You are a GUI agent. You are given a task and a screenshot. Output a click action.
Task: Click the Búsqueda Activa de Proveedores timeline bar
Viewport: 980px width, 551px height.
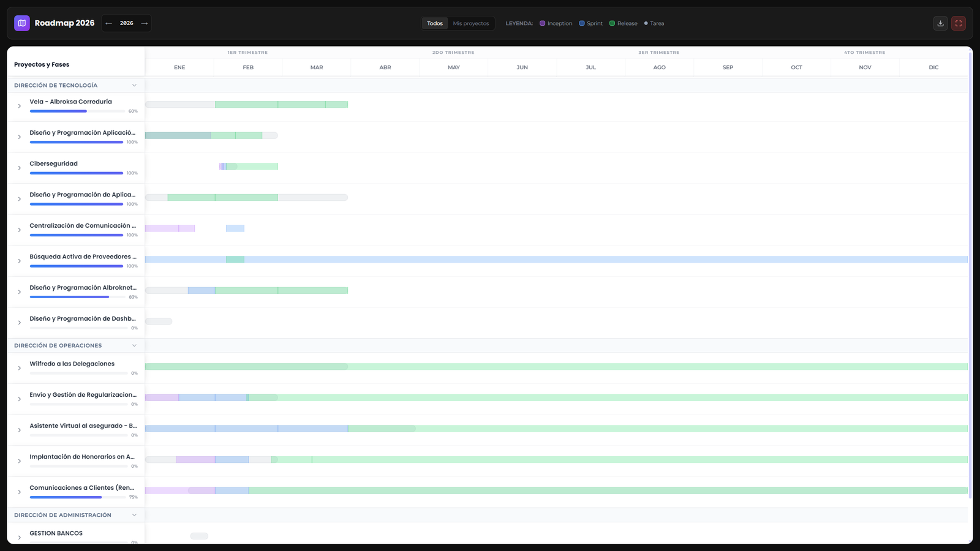pos(551,260)
